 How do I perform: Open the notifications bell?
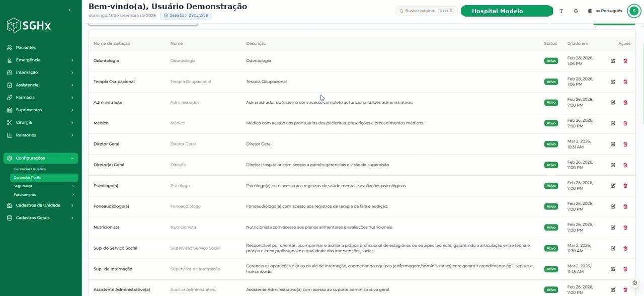pyautogui.click(x=576, y=11)
